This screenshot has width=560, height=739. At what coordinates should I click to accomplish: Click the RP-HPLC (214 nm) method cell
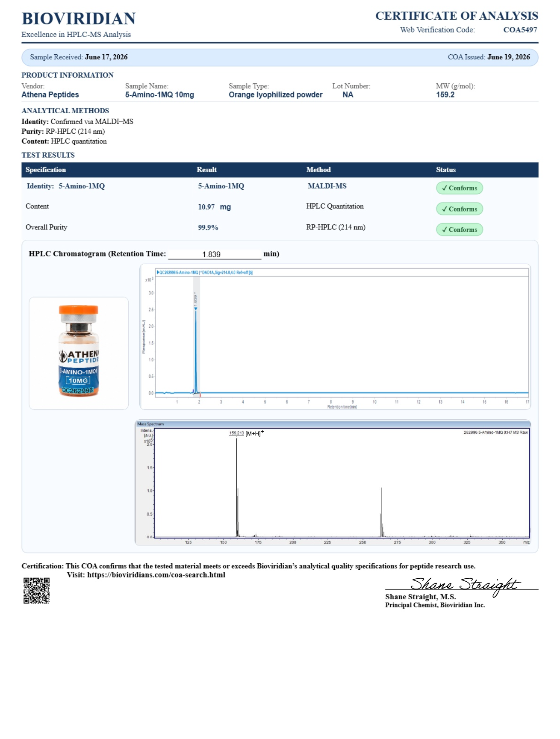(336, 227)
